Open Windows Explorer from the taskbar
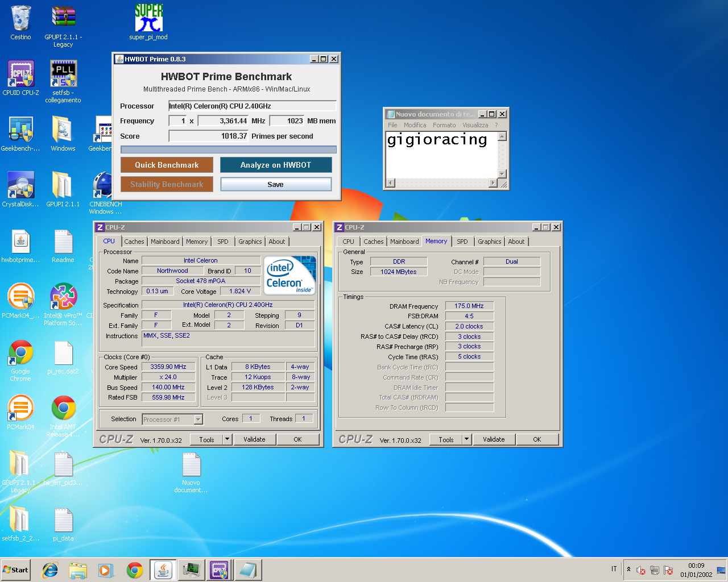This screenshot has width=728, height=582. [x=78, y=570]
